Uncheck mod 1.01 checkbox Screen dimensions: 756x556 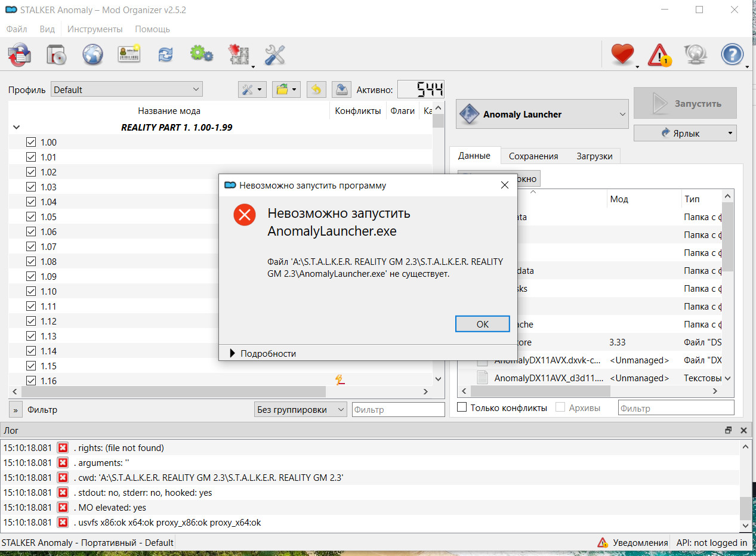(31, 157)
